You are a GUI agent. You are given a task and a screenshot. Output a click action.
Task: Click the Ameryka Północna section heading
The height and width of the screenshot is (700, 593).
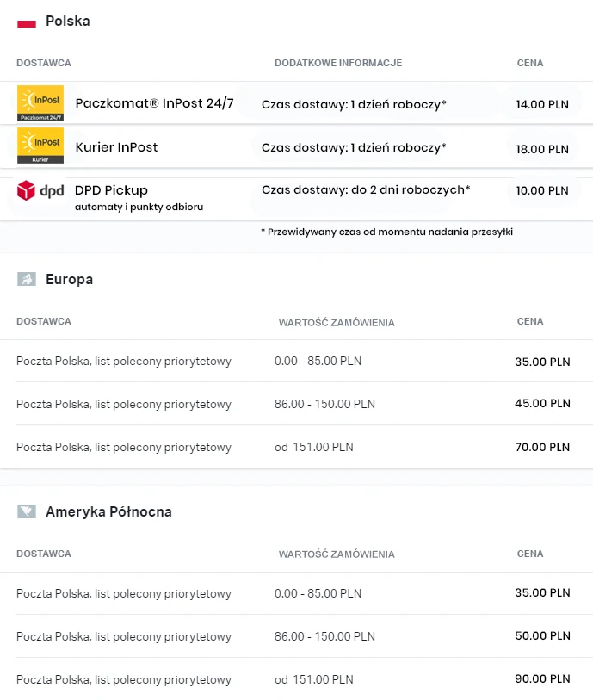click(x=108, y=511)
